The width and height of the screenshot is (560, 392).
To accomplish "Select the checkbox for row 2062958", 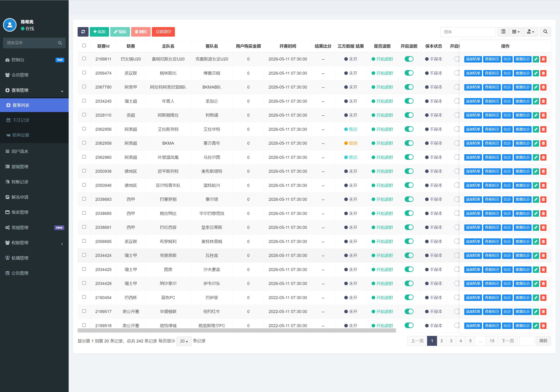I will click(84, 143).
